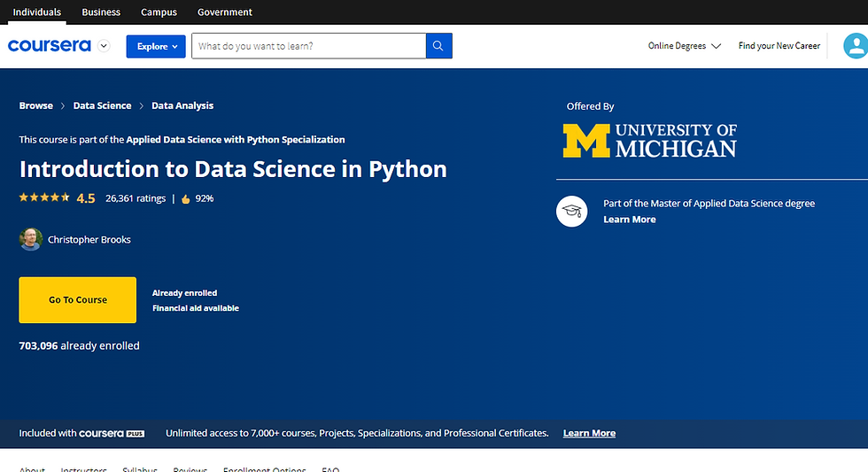This screenshot has height=472, width=868.
Task: Expand the Explore dropdown
Action: pyautogui.click(x=156, y=46)
